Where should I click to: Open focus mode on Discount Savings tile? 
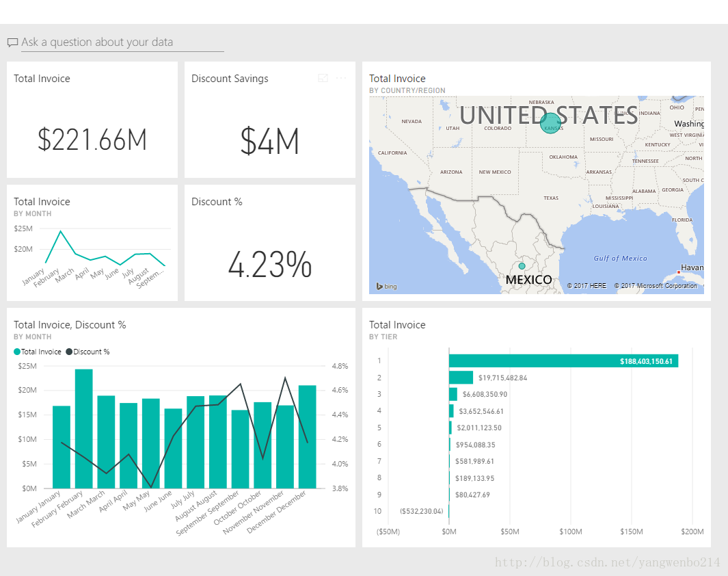(x=323, y=78)
